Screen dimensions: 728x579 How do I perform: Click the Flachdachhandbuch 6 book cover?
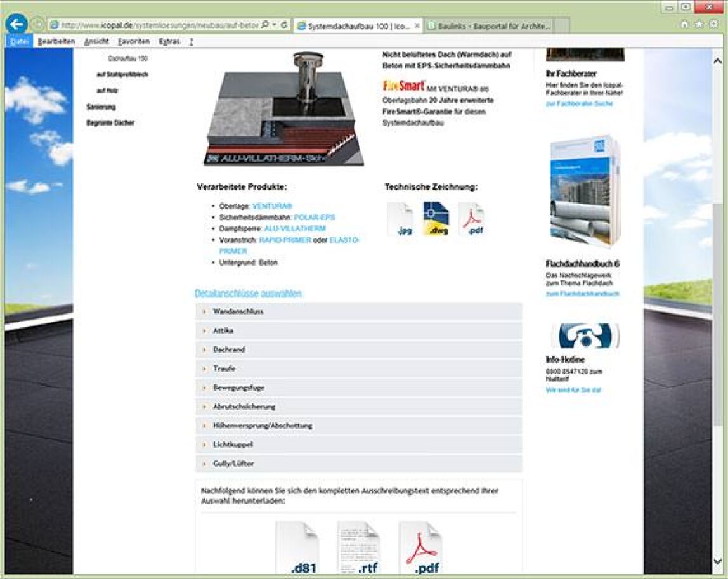585,191
